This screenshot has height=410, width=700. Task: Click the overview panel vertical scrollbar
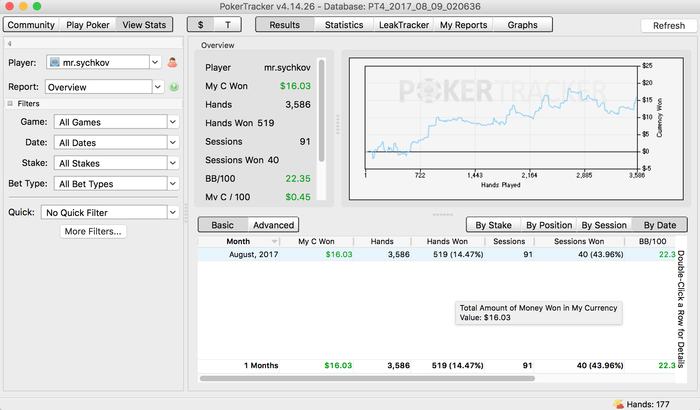321,111
